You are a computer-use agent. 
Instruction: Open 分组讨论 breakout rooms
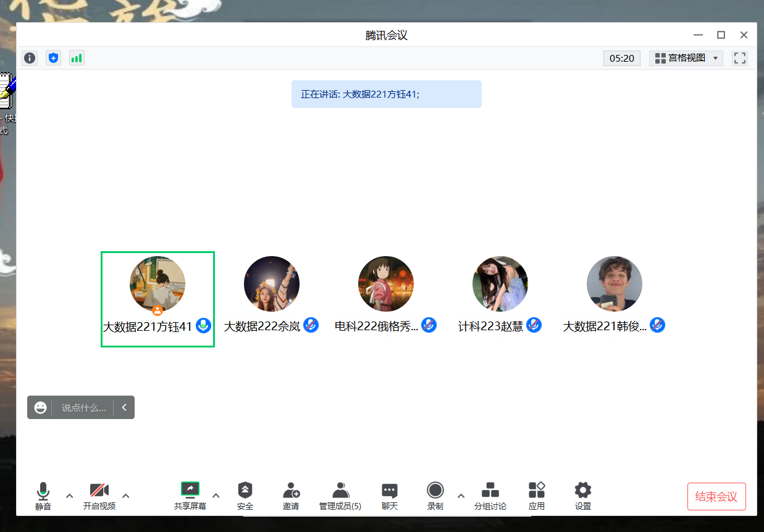click(490, 495)
